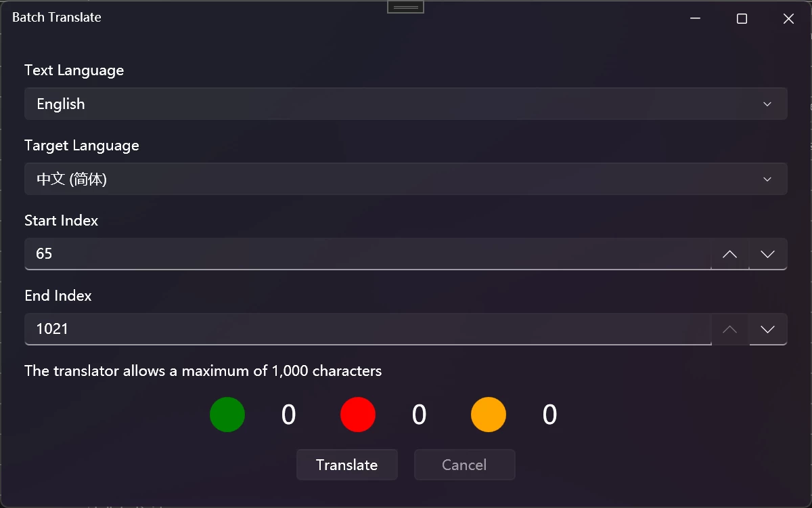Decrease the End Index value
This screenshot has height=508, width=812.
point(768,329)
